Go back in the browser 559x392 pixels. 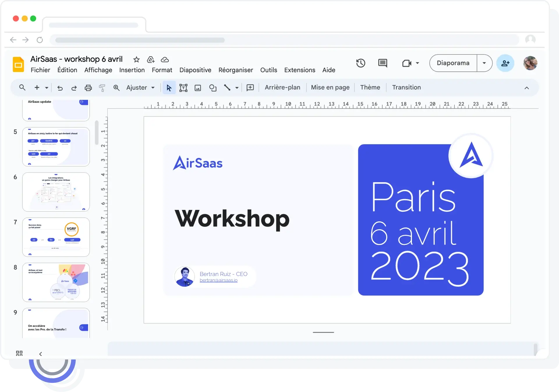[13, 40]
